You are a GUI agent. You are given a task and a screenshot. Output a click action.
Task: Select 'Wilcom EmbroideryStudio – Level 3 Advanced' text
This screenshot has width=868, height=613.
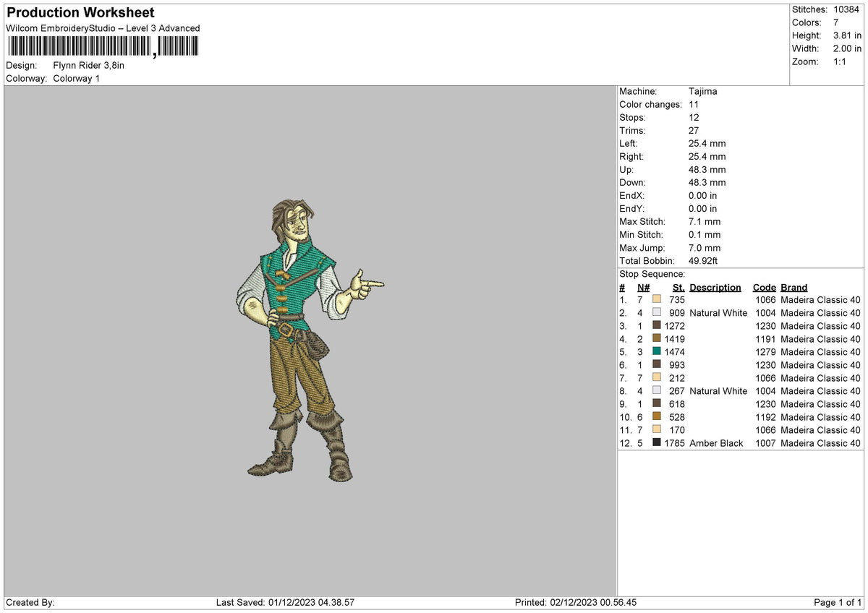103,28
